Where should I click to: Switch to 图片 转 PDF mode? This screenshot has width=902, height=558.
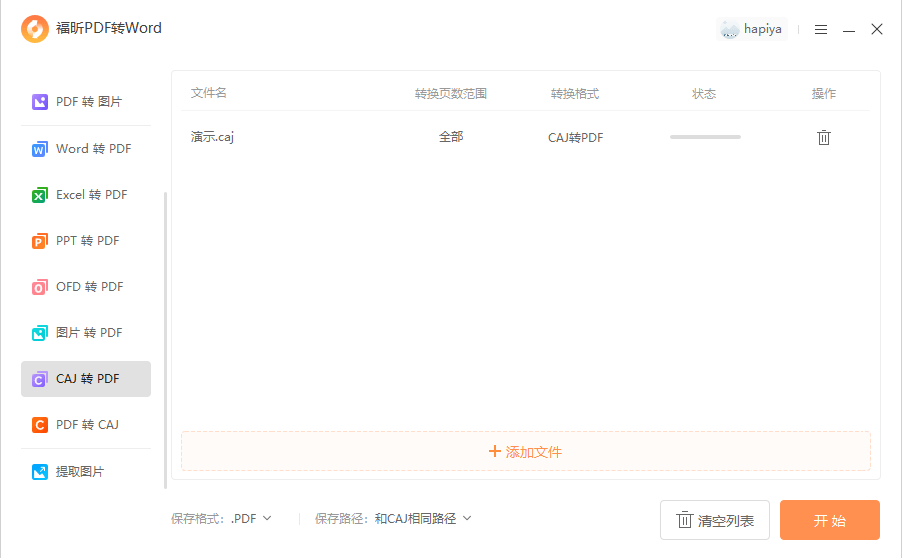(x=86, y=333)
